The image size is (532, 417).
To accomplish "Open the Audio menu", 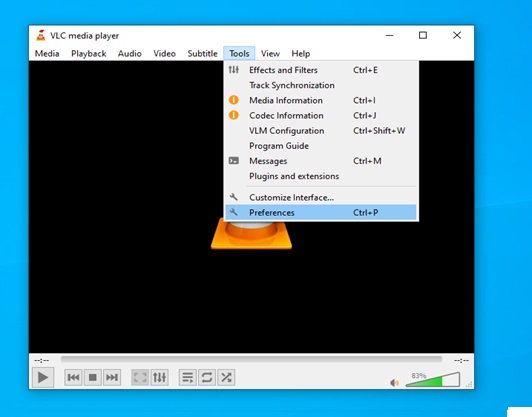I will pyautogui.click(x=130, y=54).
